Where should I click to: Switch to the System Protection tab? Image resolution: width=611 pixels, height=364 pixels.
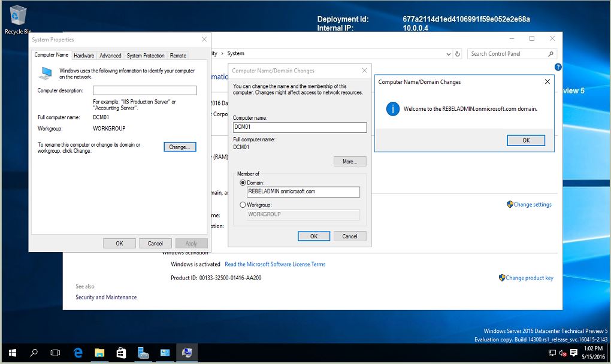pyautogui.click(x=146, y=56)
